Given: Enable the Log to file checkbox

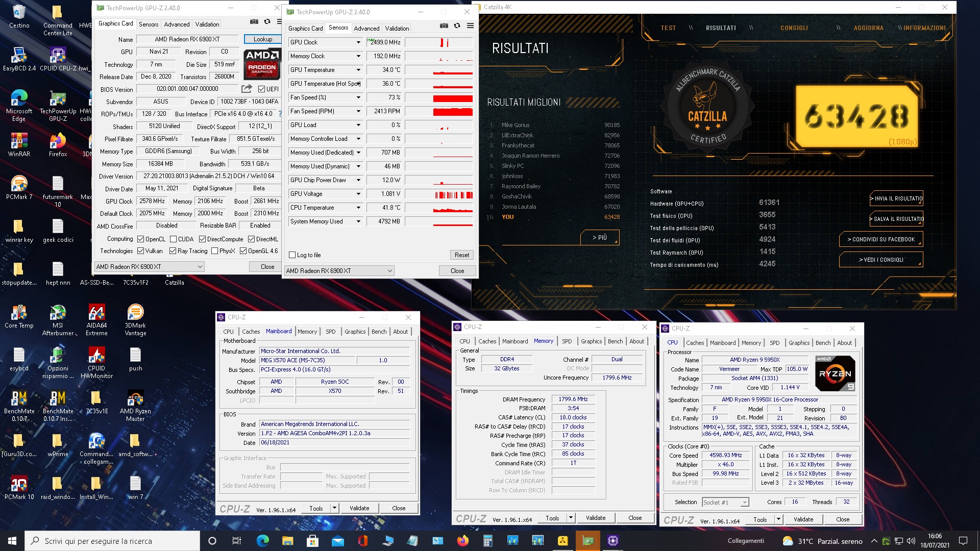Looking at the screenshot, I should 292,255.
